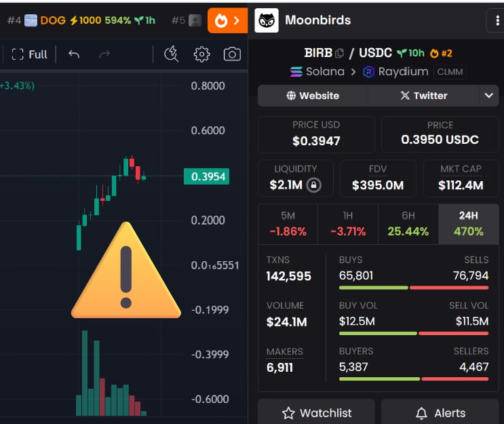Click the PRICE USD $0.3947 box

(x=316, y=134)
